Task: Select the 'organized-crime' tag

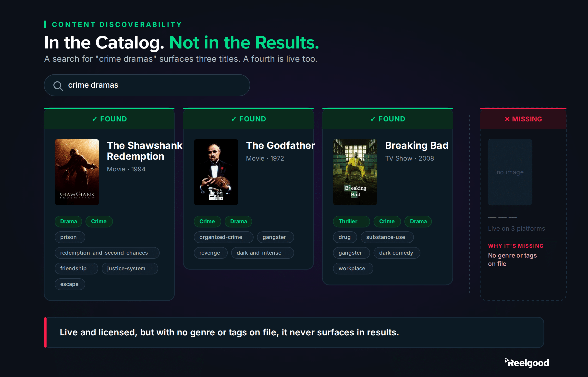Action: (223, 237)
